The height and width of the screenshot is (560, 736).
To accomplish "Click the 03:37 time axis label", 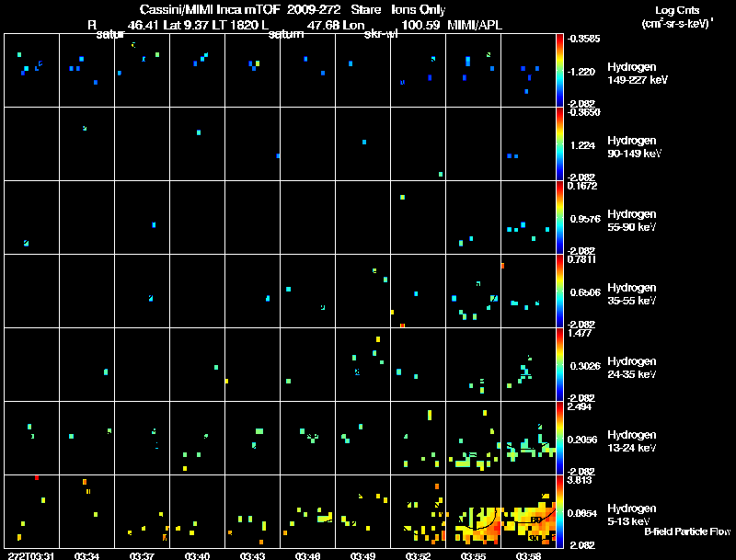I will coord(142,556).
